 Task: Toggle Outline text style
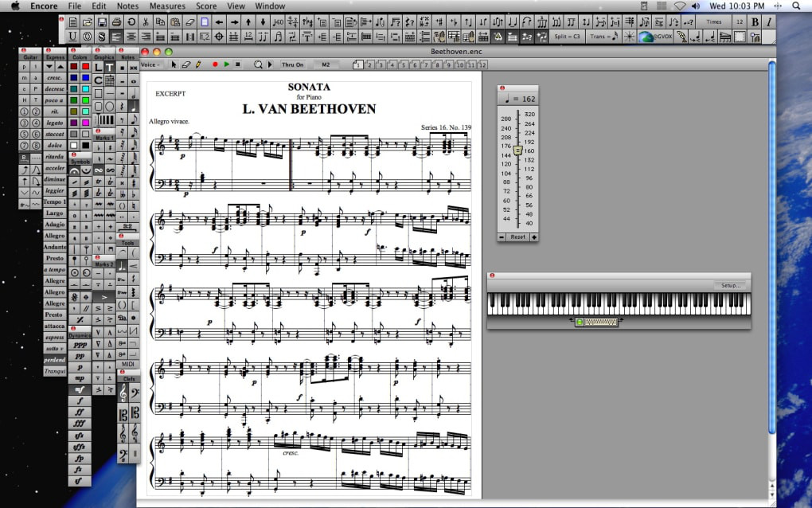pyautogui.click(x=88, y=37)
